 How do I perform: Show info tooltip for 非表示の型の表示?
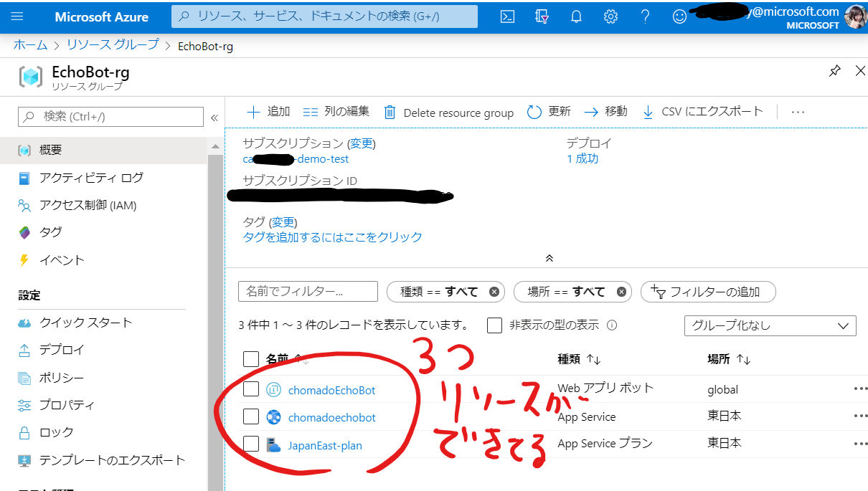[x=612, y=325]
